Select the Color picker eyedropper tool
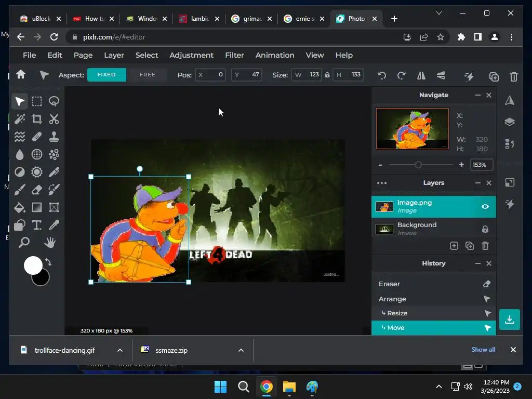The image size is (532, 399). [x=54, y=225]
